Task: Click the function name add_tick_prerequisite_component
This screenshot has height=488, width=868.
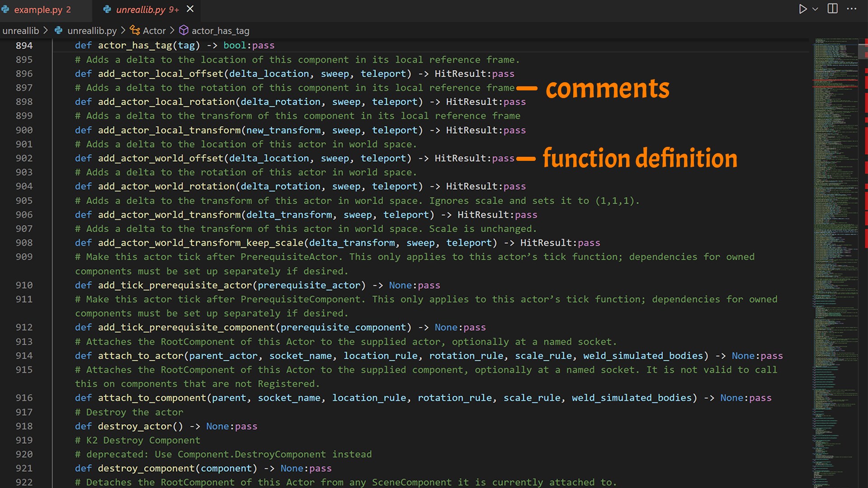Action: click(186, 327)
